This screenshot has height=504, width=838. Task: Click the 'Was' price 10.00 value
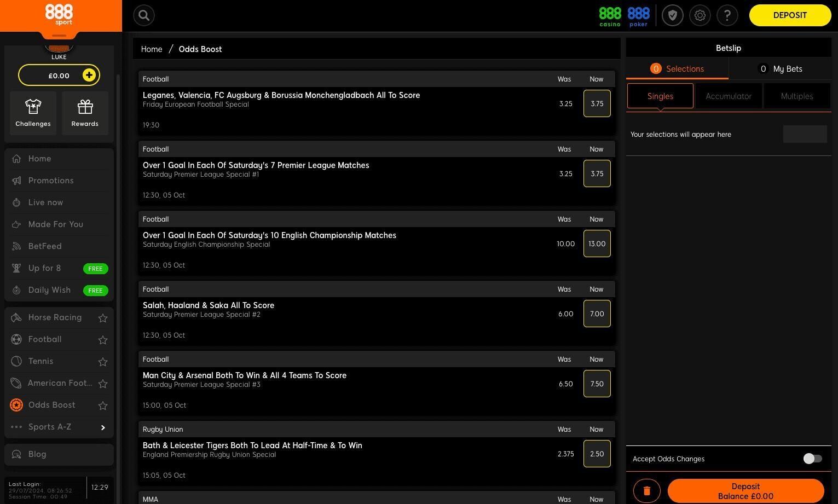pyautogui.click(x=565, y=244)
